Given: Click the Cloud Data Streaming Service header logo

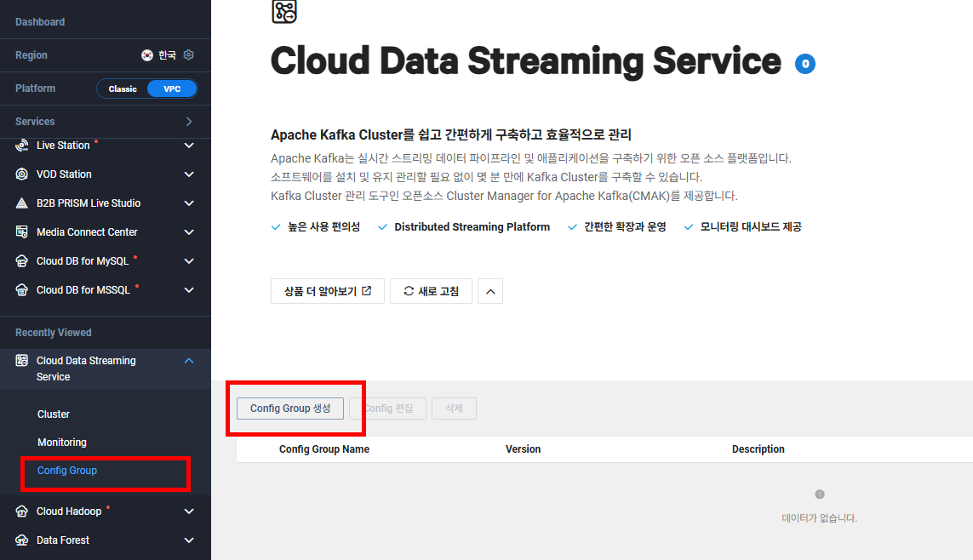Looking at the screenshot, I should (284, 11).
